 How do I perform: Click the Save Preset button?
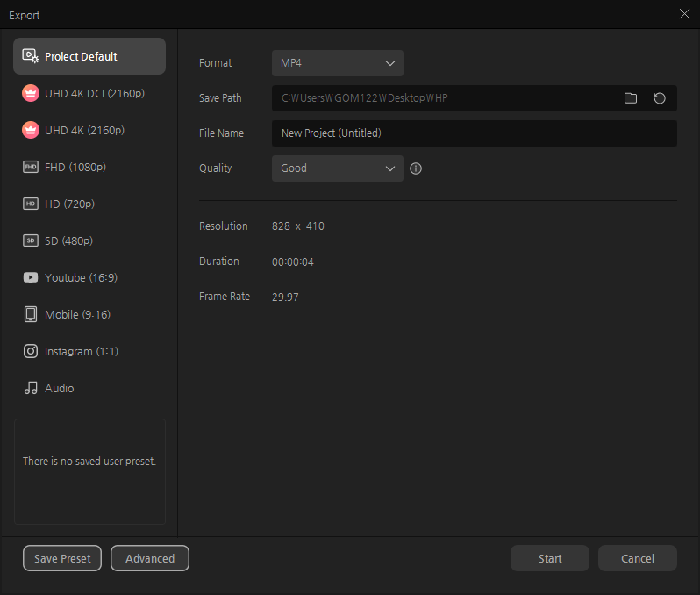[x=62, y=558]
